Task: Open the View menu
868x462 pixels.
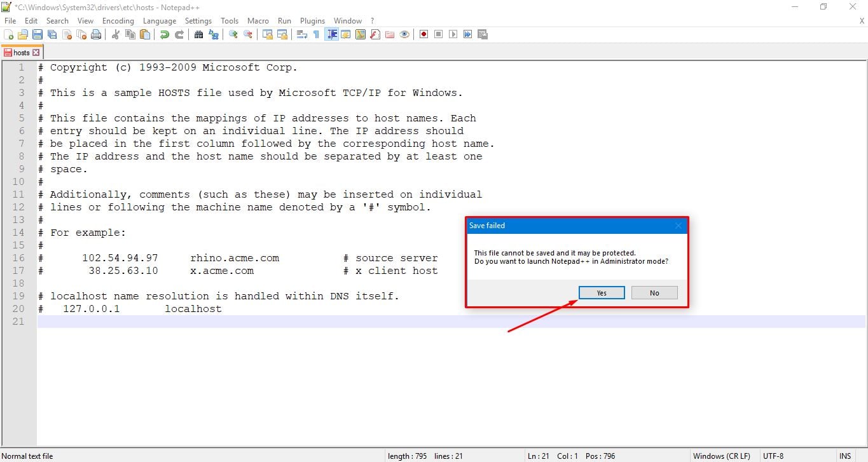Action: click(x=85, y=21)
